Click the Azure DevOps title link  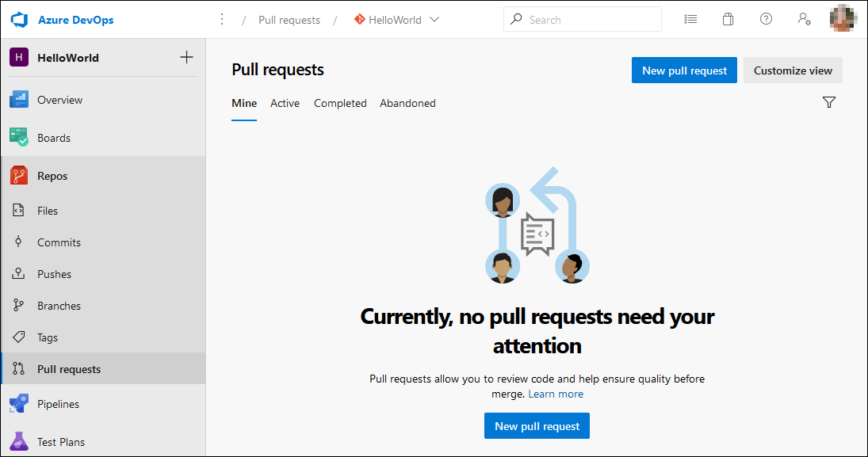[76, 20]
